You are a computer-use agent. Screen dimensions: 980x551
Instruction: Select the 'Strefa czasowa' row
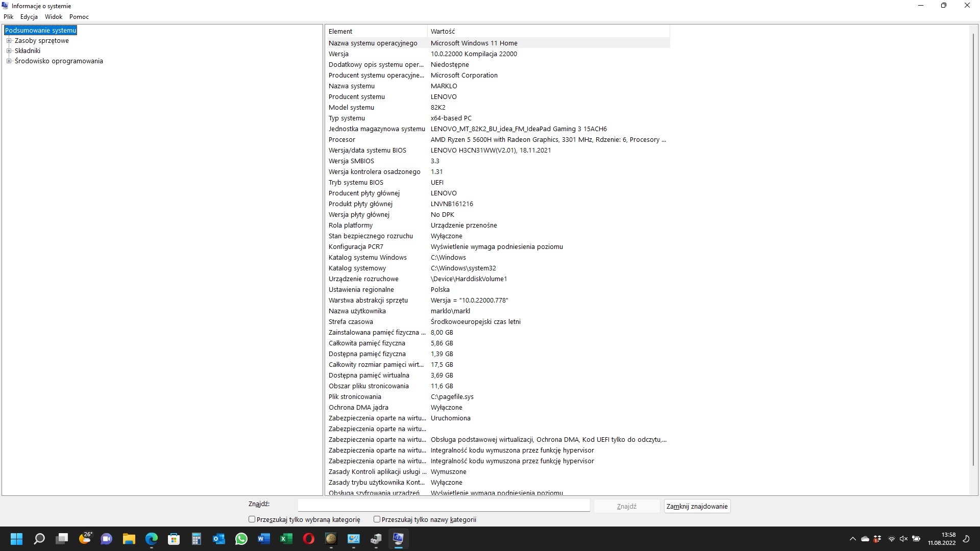pyautogui.click(x=498, y=322)
